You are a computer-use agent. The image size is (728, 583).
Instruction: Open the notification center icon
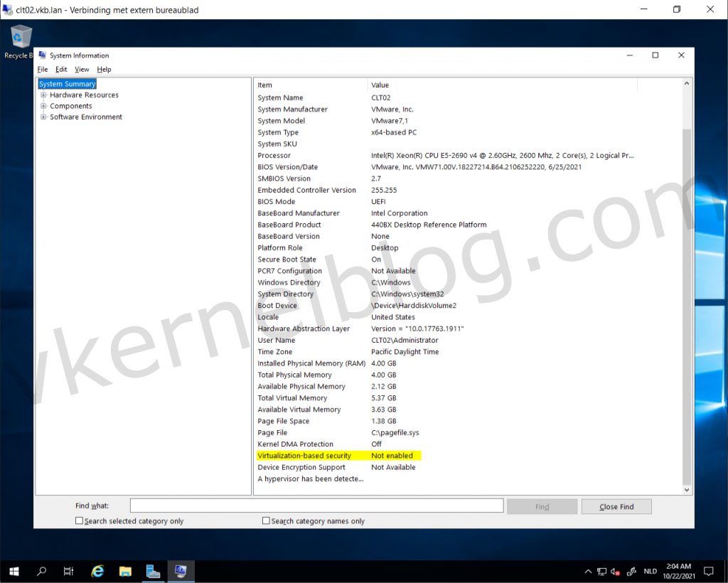[708, 571]
